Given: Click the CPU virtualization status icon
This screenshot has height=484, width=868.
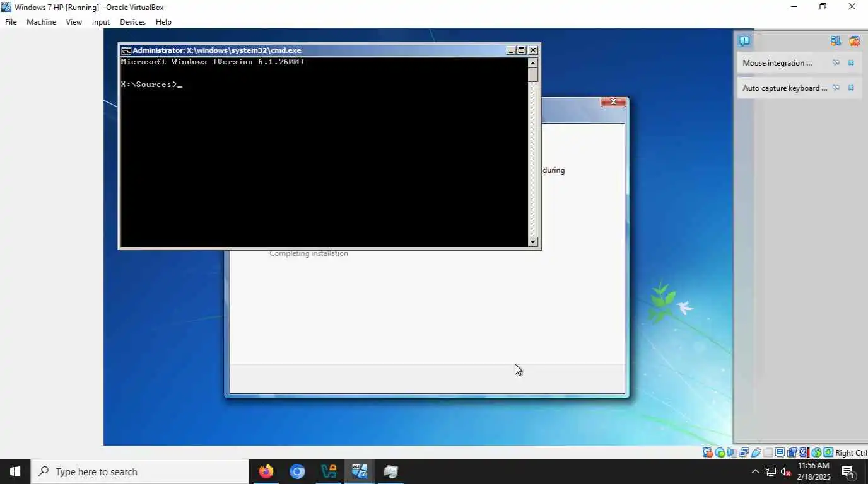Looking at the screenshot, I should click(x=804, y=452).
